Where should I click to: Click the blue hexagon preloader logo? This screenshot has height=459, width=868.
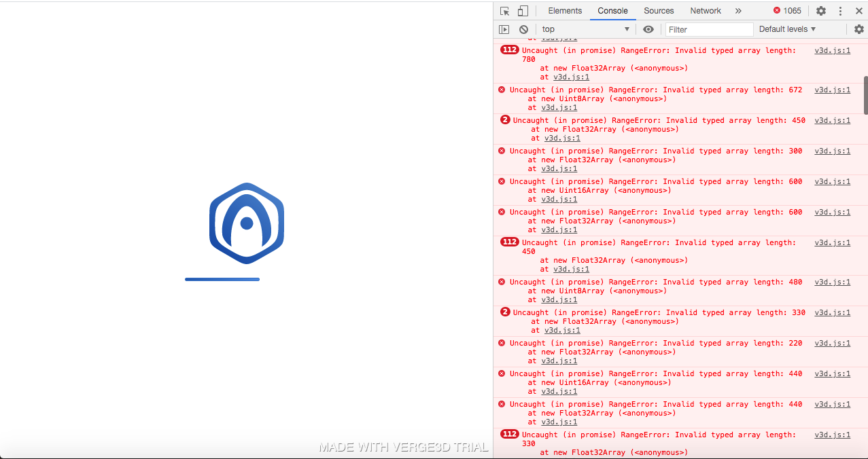click(x=246, y=223)
